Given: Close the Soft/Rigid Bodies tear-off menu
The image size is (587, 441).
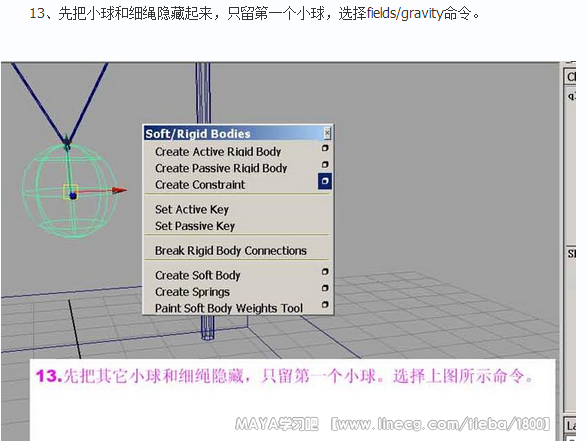Looking at the screenshot, I should click(327, 133).
